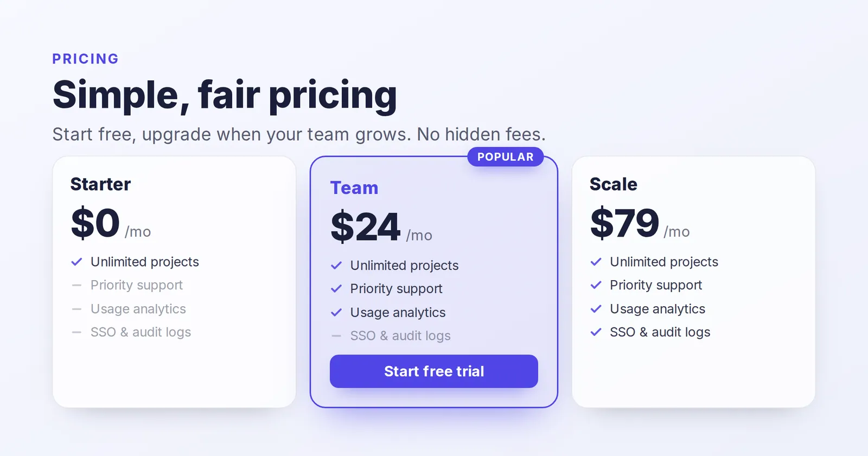The image size is (868, 456).
Task: Click the $0 price on Starter plan
Action: click(x=95, y=223)
